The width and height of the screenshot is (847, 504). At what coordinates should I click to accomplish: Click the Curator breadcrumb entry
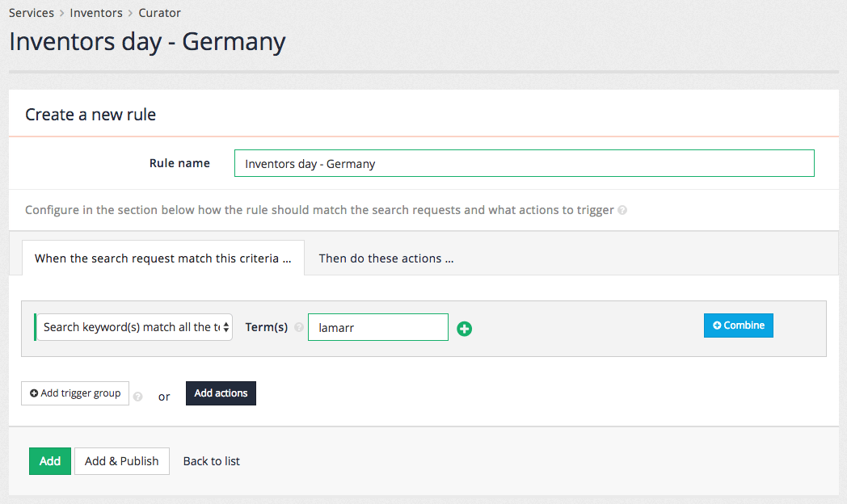tap(159, 12)
